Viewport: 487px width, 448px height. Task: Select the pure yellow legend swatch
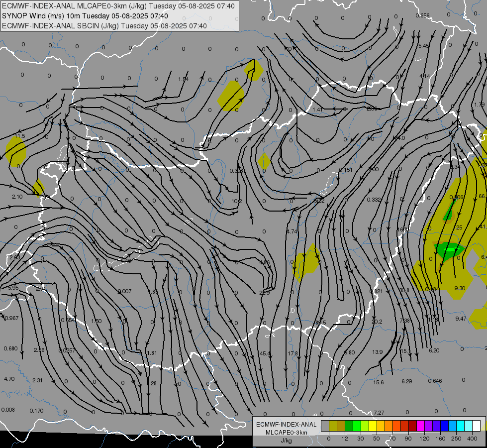[x=373, y=426]
